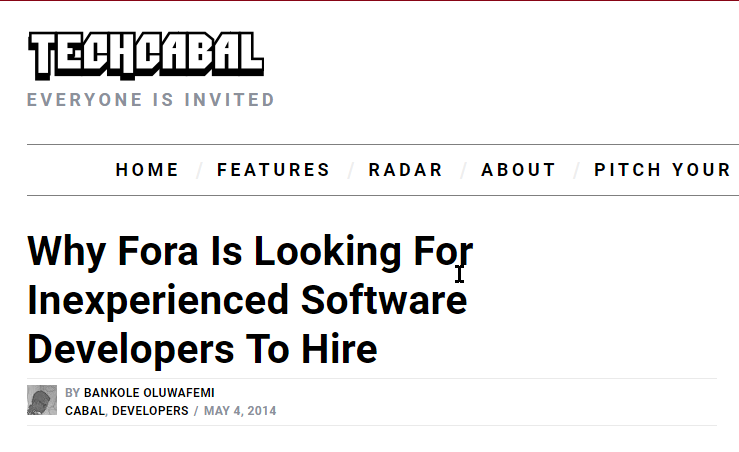Visit the About page
The height and width of the screenshot is (452, 739).
pyautogui.click(x=518, y=170)
